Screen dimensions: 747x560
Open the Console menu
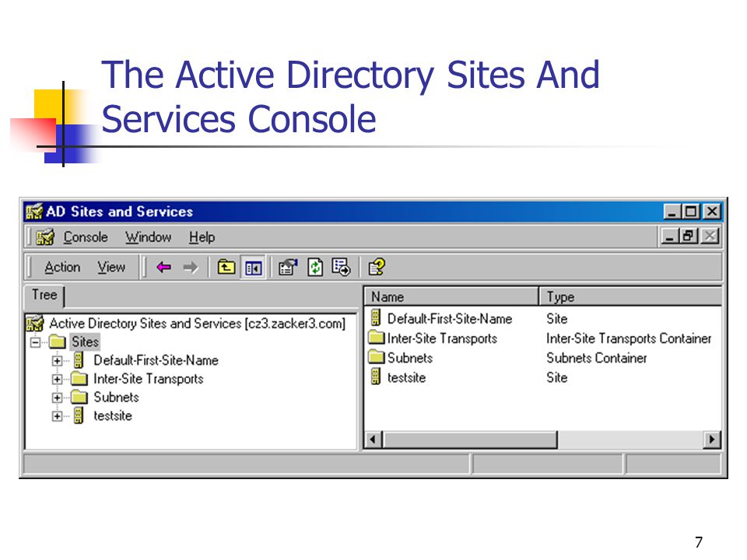86,236
